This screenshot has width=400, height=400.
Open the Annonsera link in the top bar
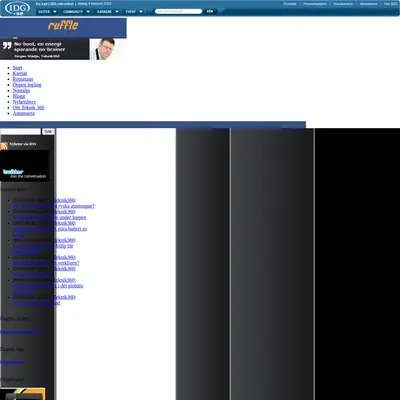click(x=369, y=4)
